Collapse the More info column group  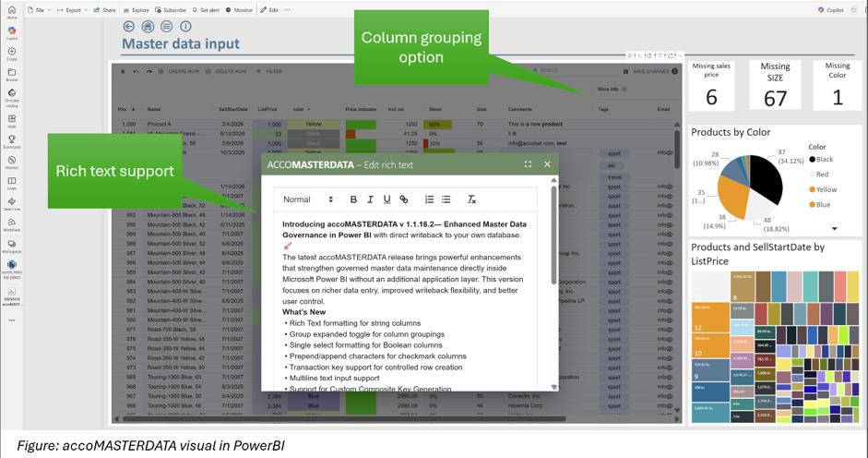(624, 89)
